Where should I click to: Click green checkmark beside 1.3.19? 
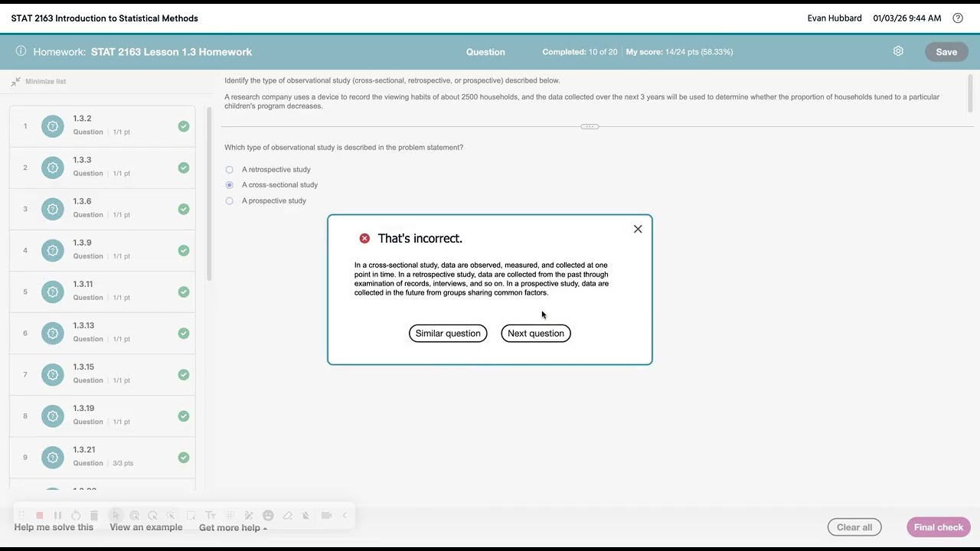pos(184,416)
